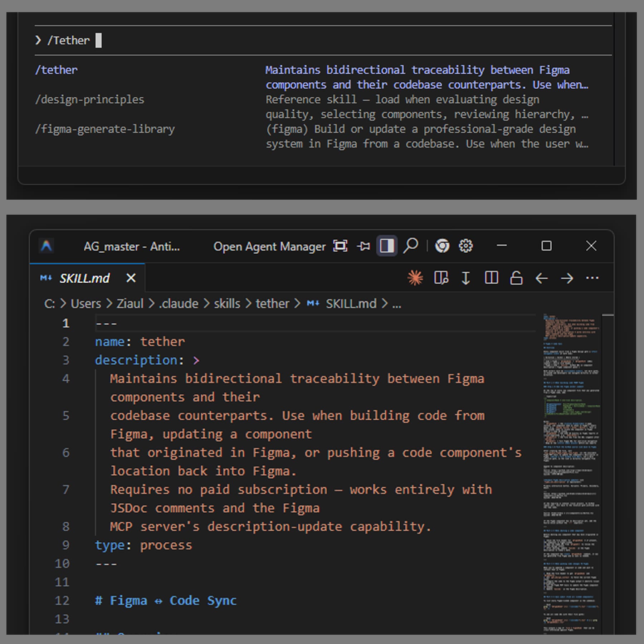
Task: Click the editor minimap
Action: point(571,474)
